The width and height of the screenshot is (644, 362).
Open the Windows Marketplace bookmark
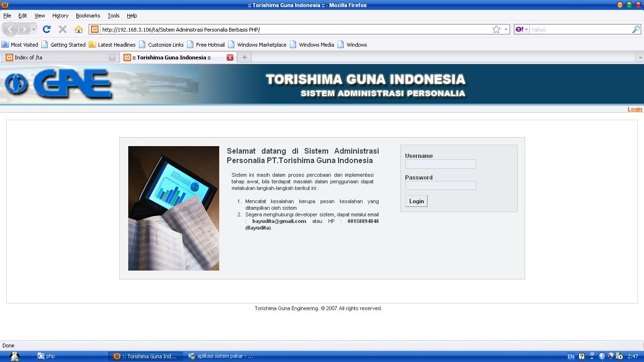click(x=257, y=45)
